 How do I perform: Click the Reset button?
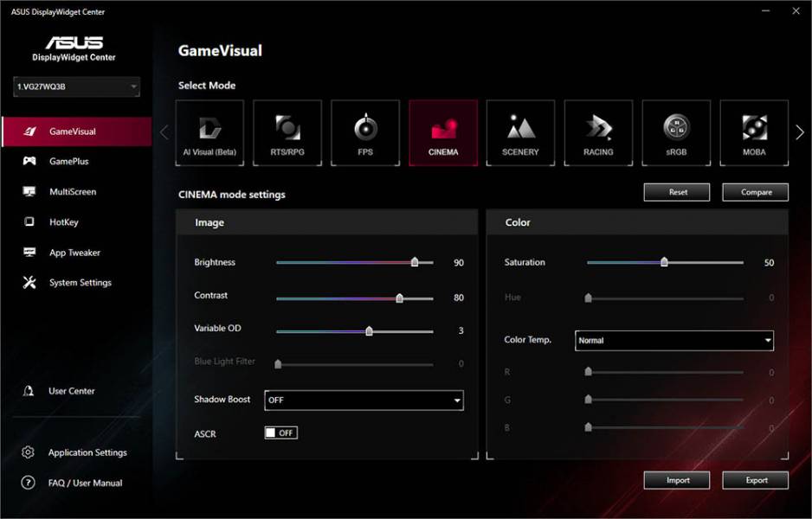tap(677, 192)
